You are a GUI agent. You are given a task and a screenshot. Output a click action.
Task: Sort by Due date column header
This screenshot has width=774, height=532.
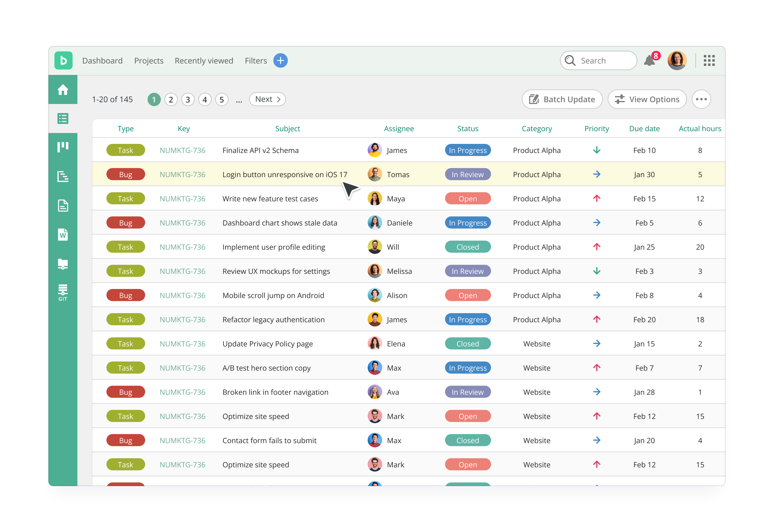644,129
